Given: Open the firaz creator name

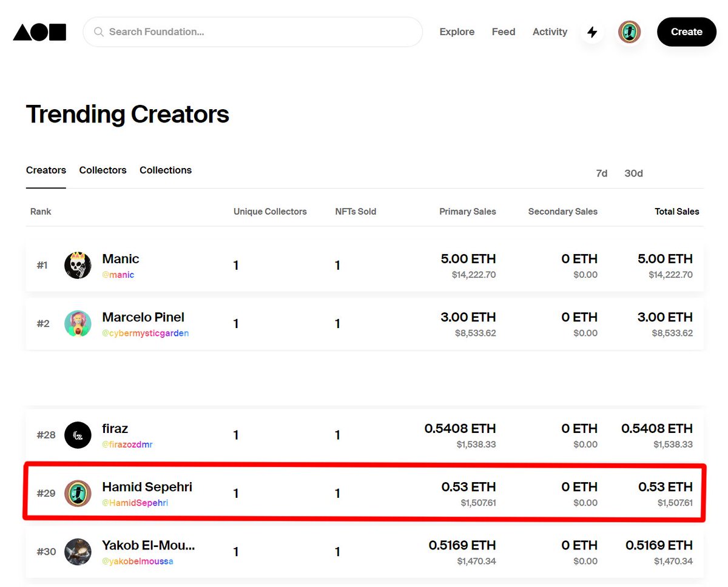Looking at the screenshot, I should pyautogui.click(x=115, y=429).
